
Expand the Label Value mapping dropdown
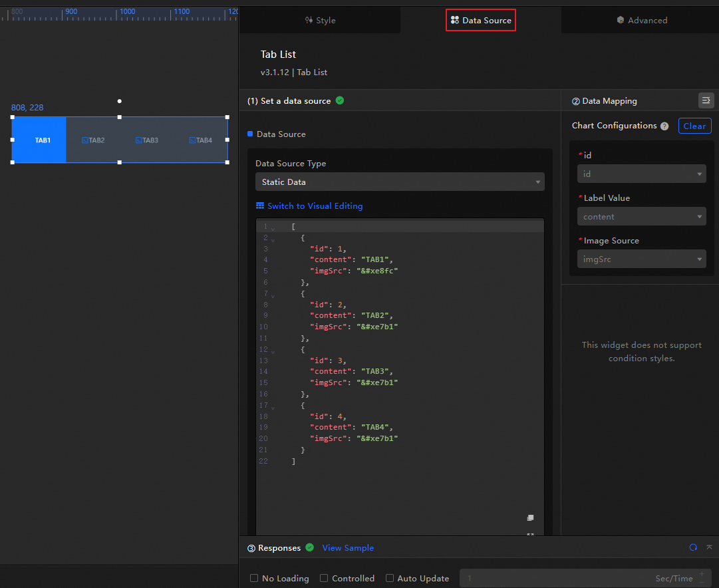tap(641, 217)
